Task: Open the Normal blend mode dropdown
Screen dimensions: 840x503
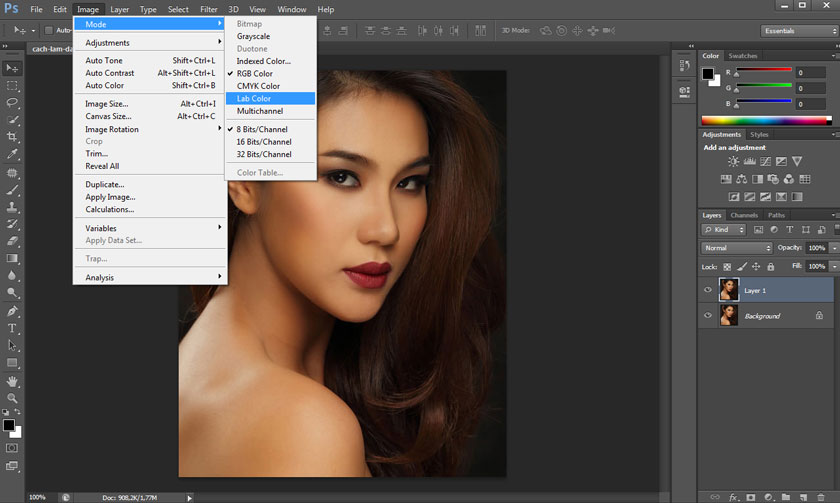Action: coord(737,248)
